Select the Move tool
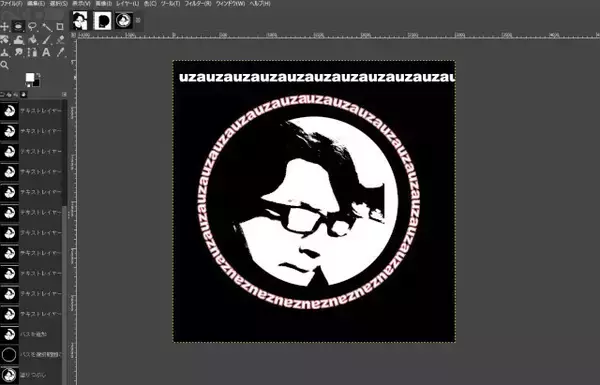 pos(5,27)
